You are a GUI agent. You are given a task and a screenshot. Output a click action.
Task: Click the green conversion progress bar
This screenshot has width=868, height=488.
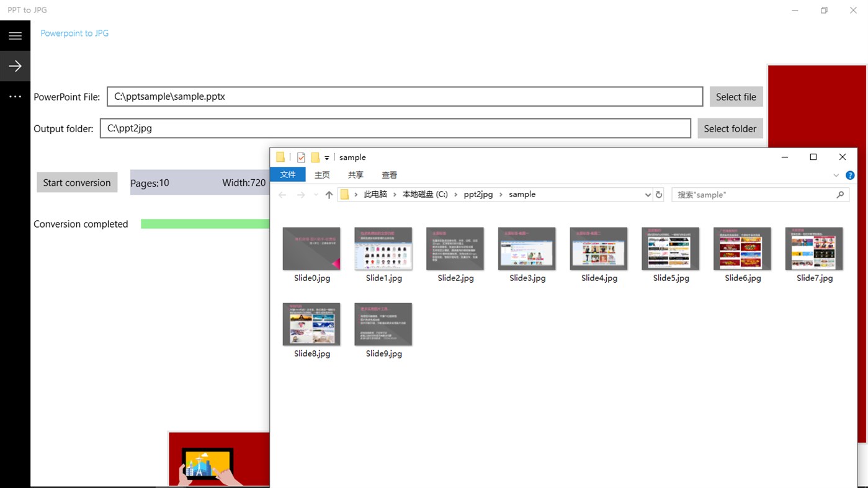(205, 223)
